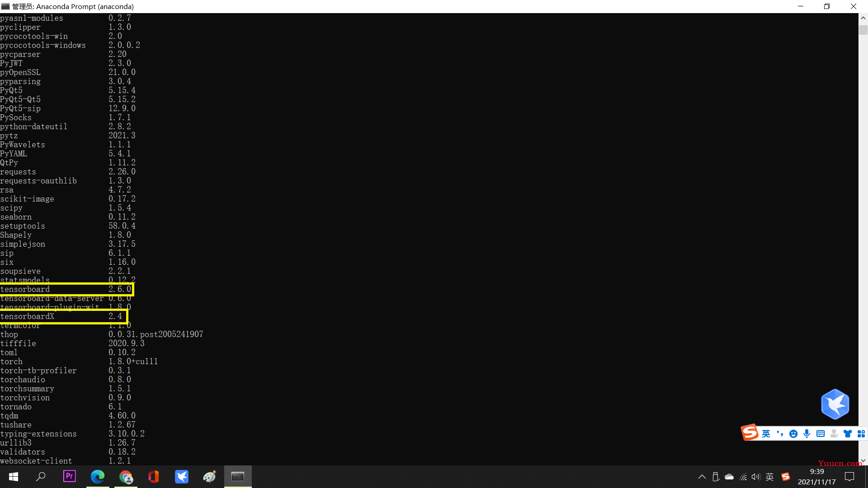Click the torchsummary package name
The width and height of the screenshot is (868, 488).
[27, 389]
